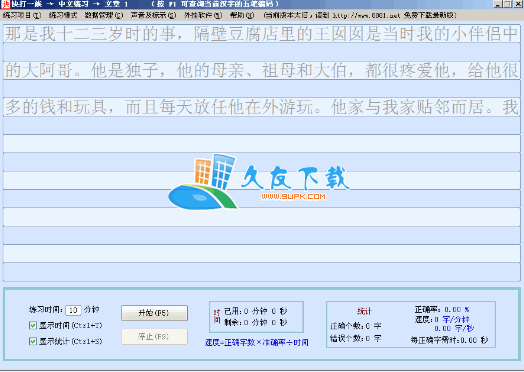The image size is (524, 372).
Task: Open the 练习项目(T) menu
Action: [22, 15]
